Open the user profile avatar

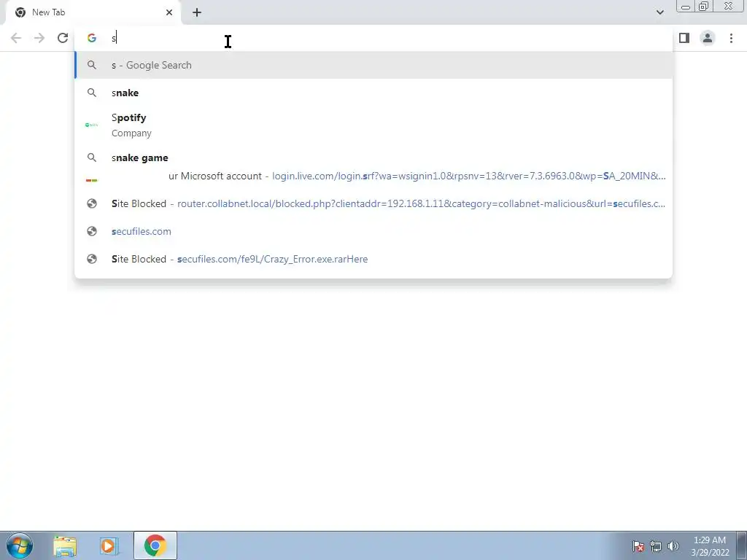(708, 38)
